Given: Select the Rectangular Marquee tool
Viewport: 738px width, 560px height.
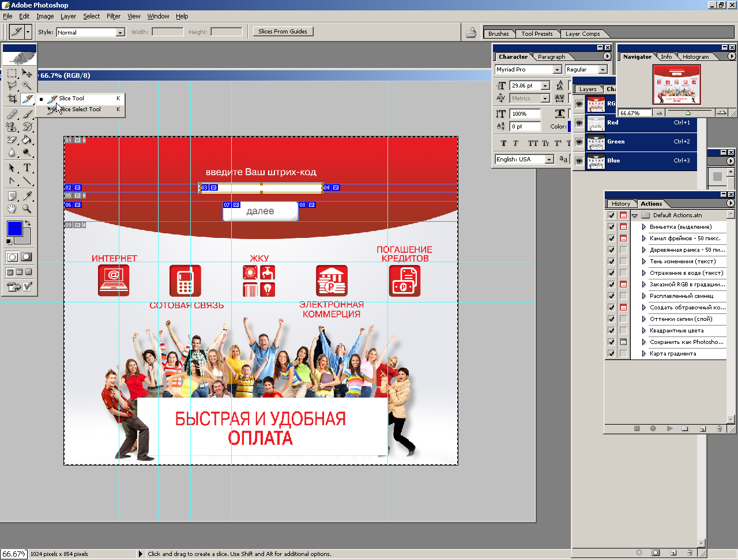Looking at the screenshot, I should [12, 73].
